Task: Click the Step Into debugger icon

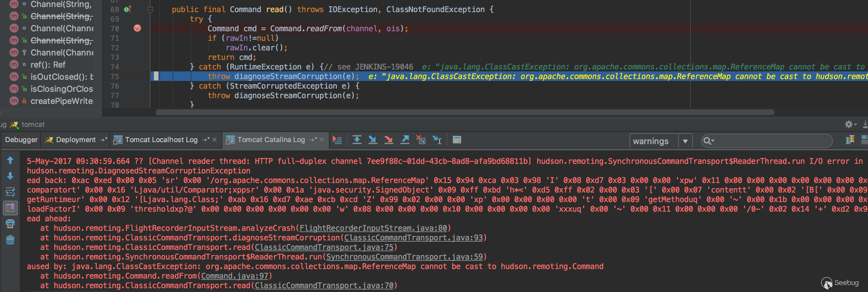Action: pos(373,140)
